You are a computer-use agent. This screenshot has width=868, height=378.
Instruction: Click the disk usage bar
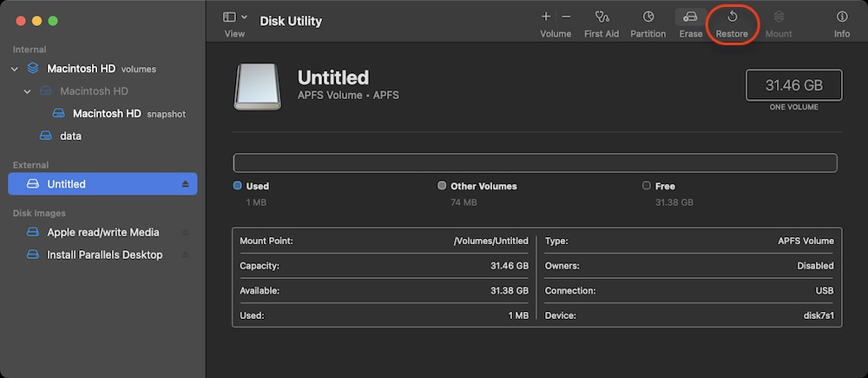pos(535,162)
